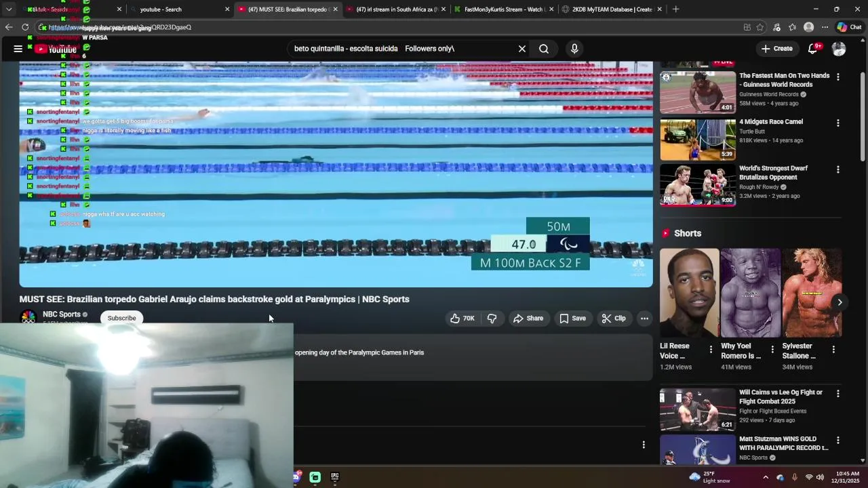
Task: Bookmark this page with star icon
Action: click(760, 27)
